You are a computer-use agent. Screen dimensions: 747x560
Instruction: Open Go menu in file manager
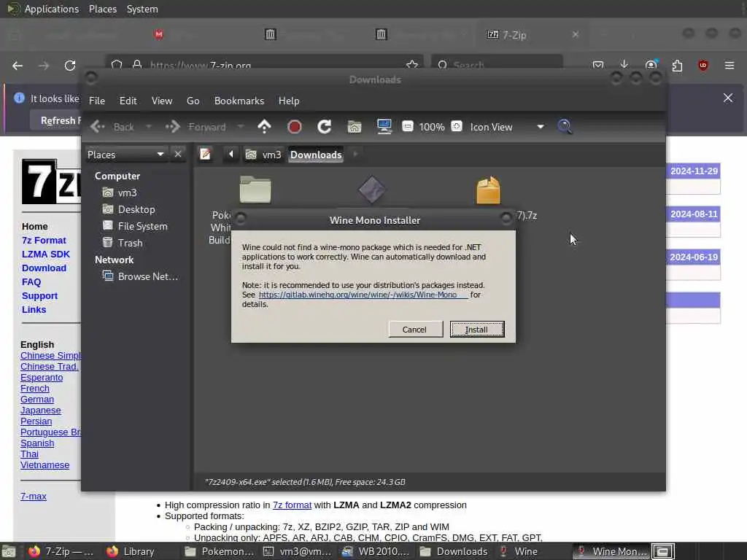[193, 101]
